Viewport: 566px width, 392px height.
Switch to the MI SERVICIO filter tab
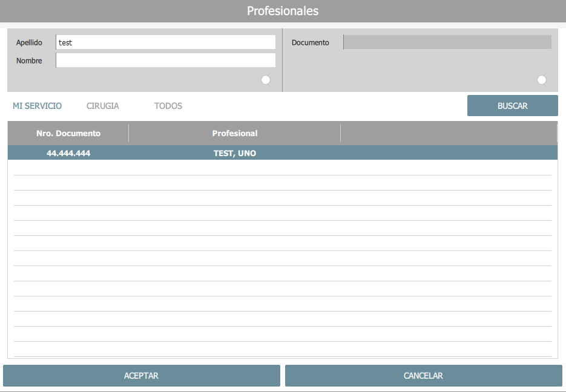[37, 106]
